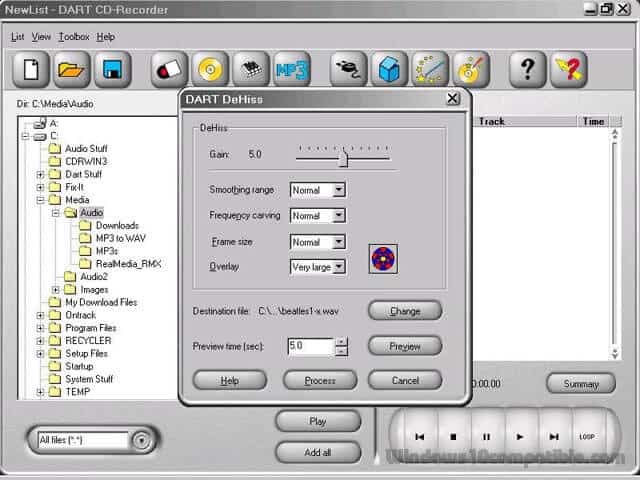The image size is (640, 480).
Task: Expand the Dart Stuff folder node
Action: coord(41,174)
